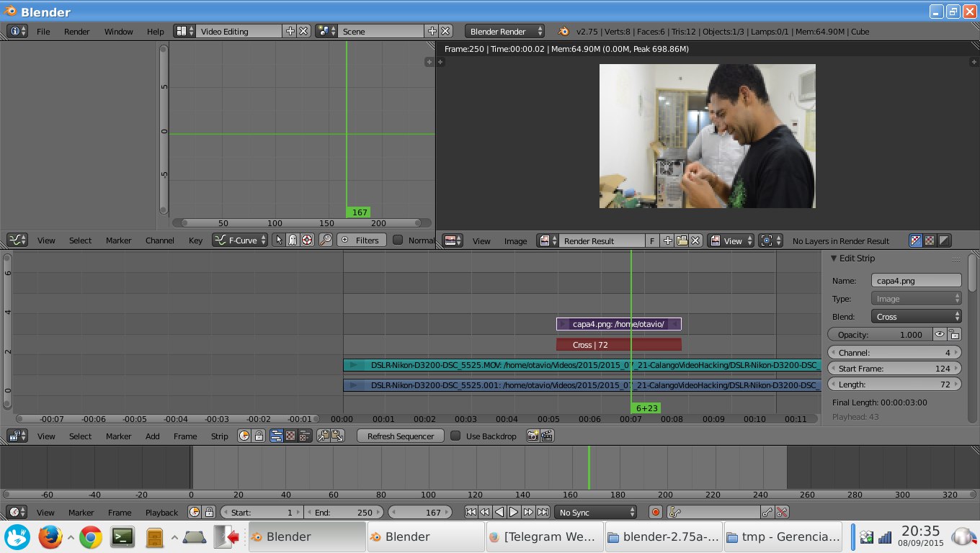Click the record auto-keyframe button

point(656,512)
